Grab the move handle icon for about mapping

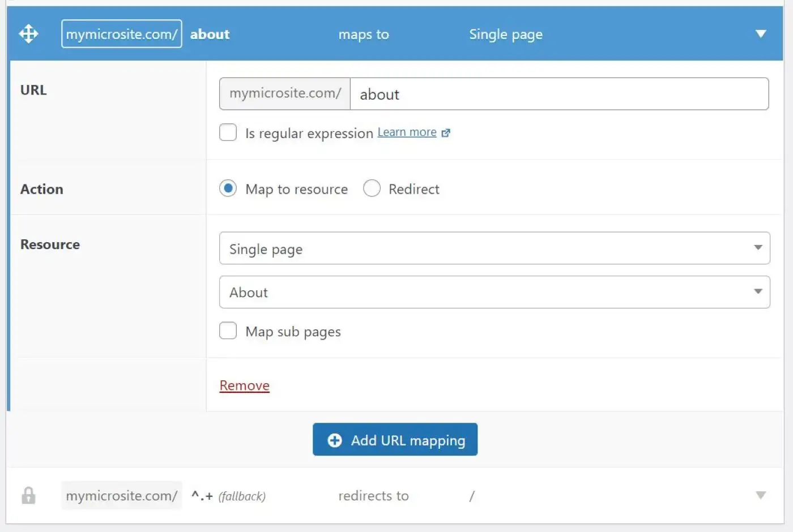pyautogui.click(x=28, y=34)
